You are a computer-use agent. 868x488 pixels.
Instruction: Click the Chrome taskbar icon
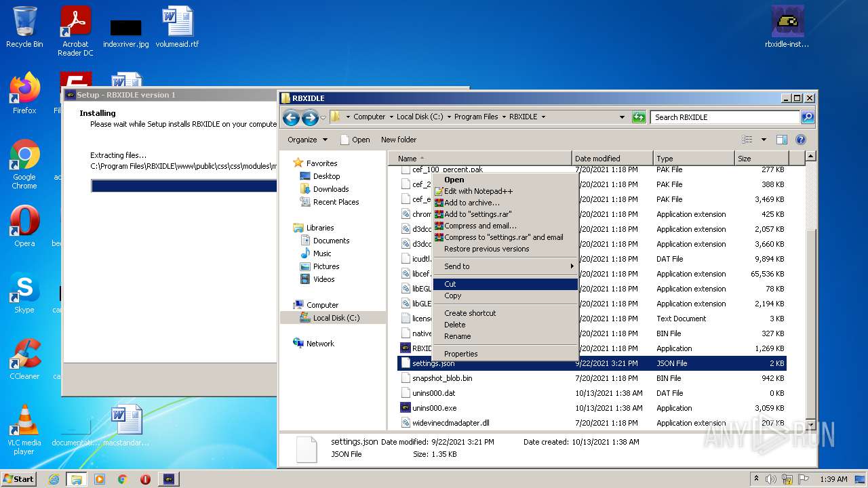[x=122, y=479]
